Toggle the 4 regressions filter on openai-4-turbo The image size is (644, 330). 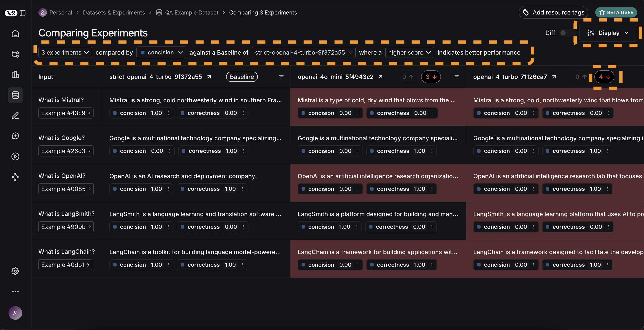point(605,77)
